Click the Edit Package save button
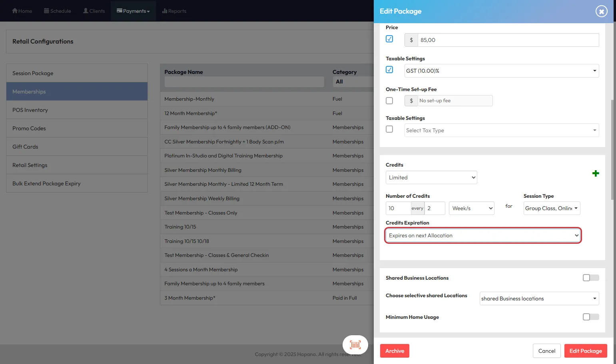 click(x=585, y=351)
